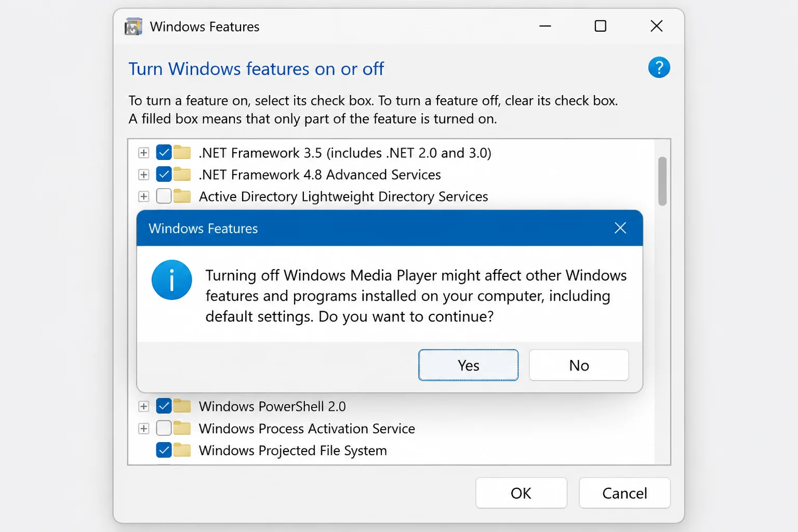This screenshot has height=532, width=798.
Task: Expand Windows Process Activation Service node
Action: point(144,428)
